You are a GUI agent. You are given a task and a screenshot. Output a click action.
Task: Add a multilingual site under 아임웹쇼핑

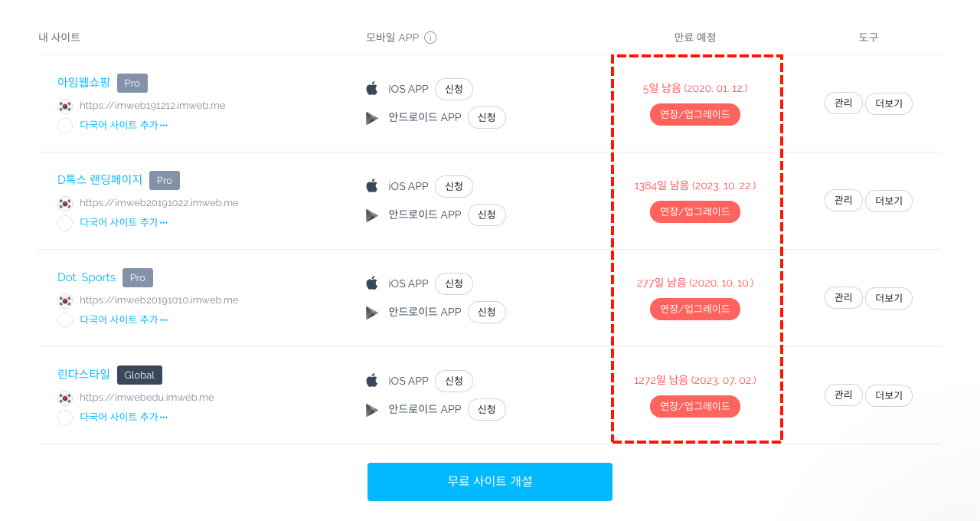coord(123,125)
